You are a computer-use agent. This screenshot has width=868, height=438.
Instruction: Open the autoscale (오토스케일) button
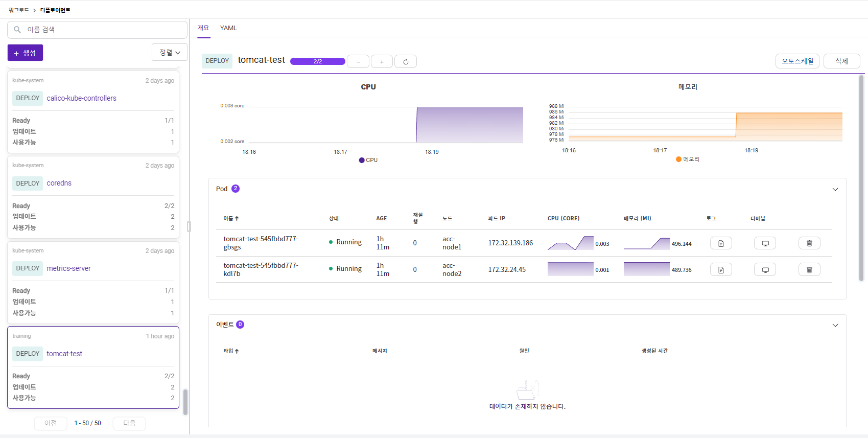[797, 61]
